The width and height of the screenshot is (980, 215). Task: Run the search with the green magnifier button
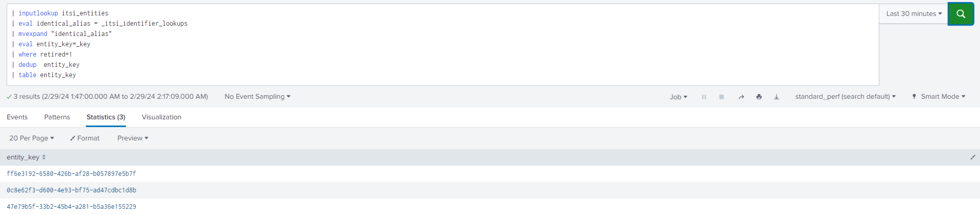tap(960, 14)
